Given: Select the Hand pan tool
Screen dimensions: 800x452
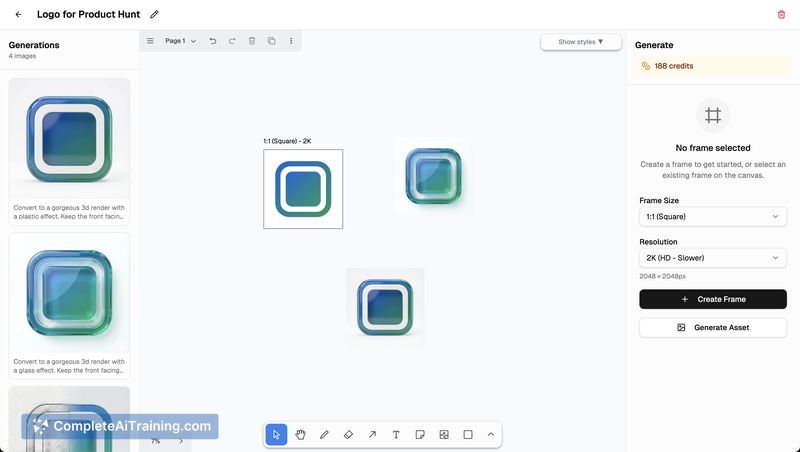Looking at the screenshot, I should [300, 435].
